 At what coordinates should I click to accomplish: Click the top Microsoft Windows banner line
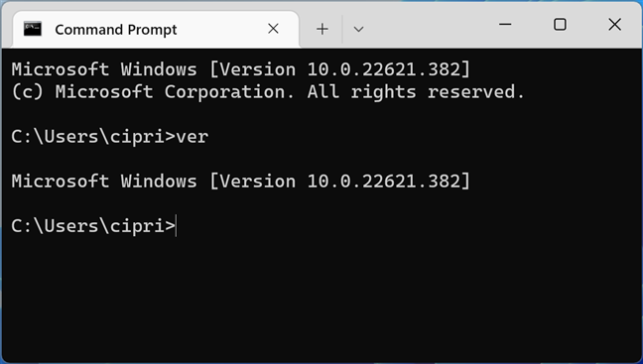[241, 69]
